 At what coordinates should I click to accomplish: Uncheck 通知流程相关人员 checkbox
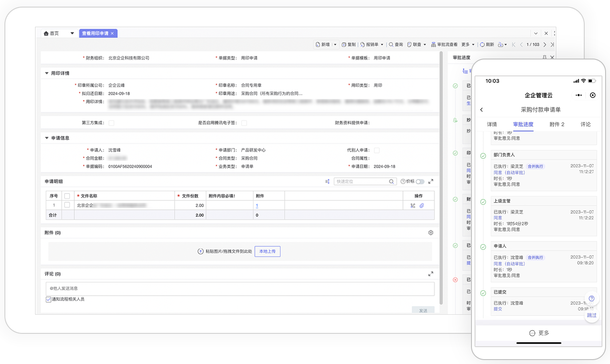48,300
